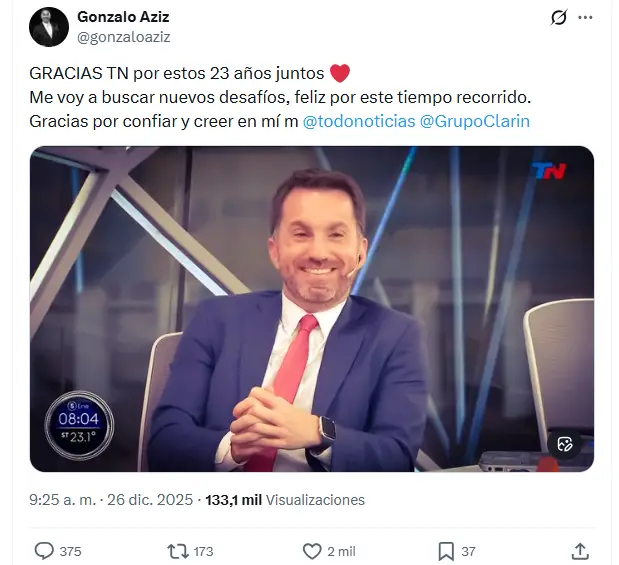This screenshot has width=619, height=565.
Task: Open the @GrupoClarin mention link
Action: (475, 121)
